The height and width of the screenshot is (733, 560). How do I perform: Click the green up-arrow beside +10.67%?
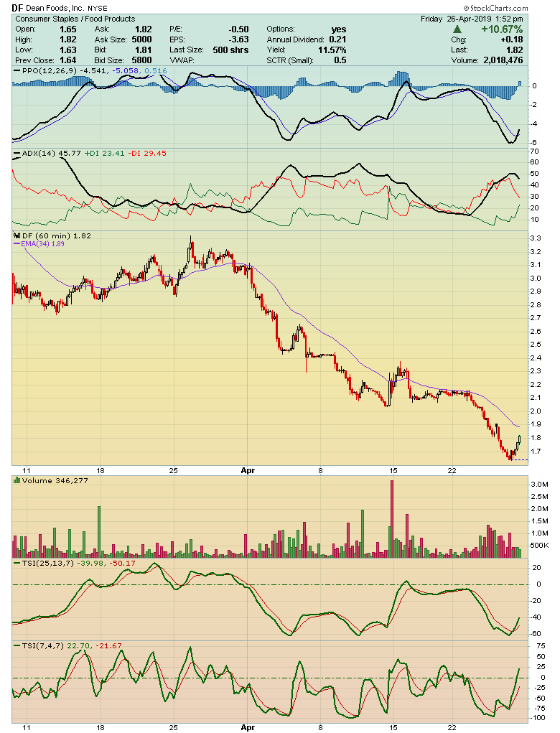[x=457, y=29]
